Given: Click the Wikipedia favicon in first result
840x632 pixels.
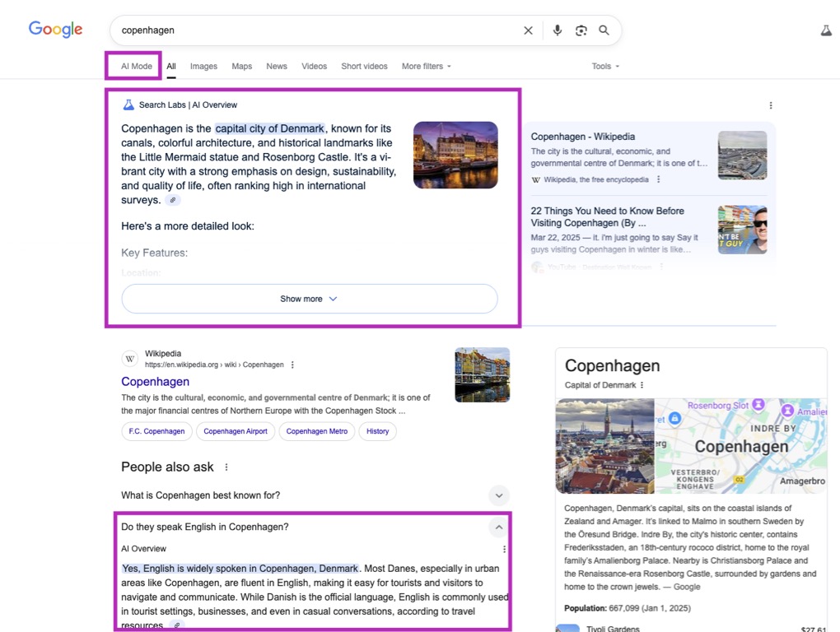Looking at the screenshot, I should click(x=129, y=359).
